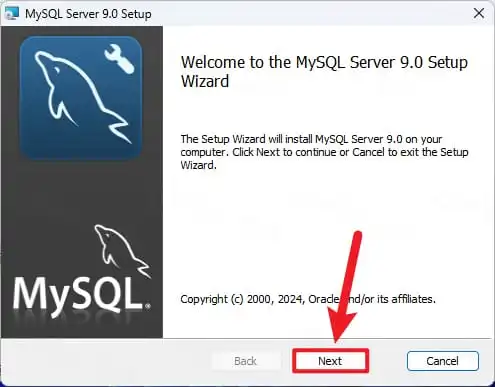Click the 'Welcome to the MySQL Server 9.0 Setup Wizard' heading

[x=324, y=71]
